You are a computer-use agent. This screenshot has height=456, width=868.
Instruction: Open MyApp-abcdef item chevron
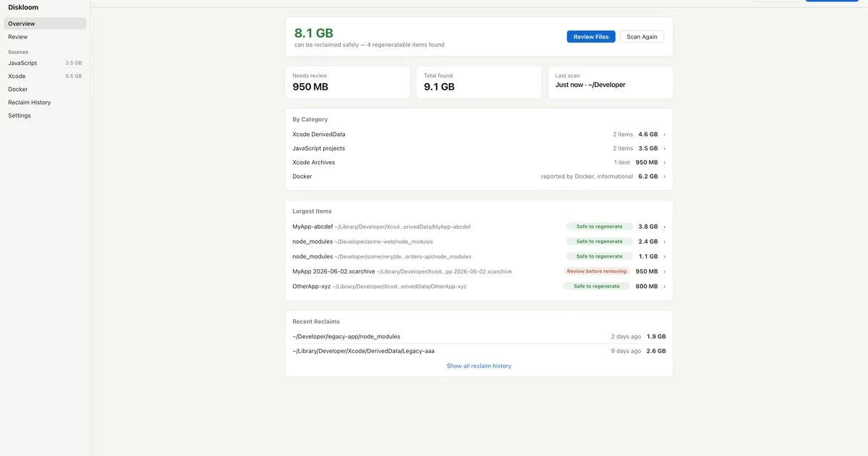click(665, 227)
